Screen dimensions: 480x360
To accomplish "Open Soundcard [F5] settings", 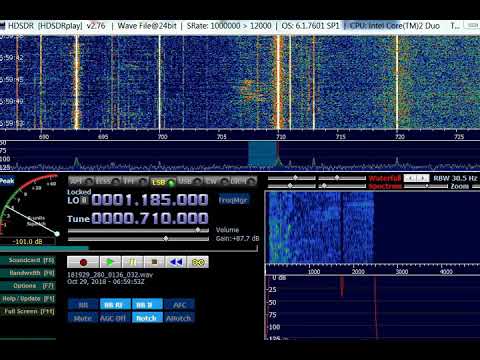I will click(28, 260).
